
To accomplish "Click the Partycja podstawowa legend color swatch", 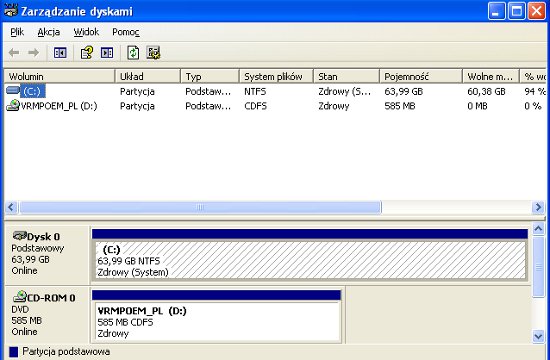I will (13, 352).
